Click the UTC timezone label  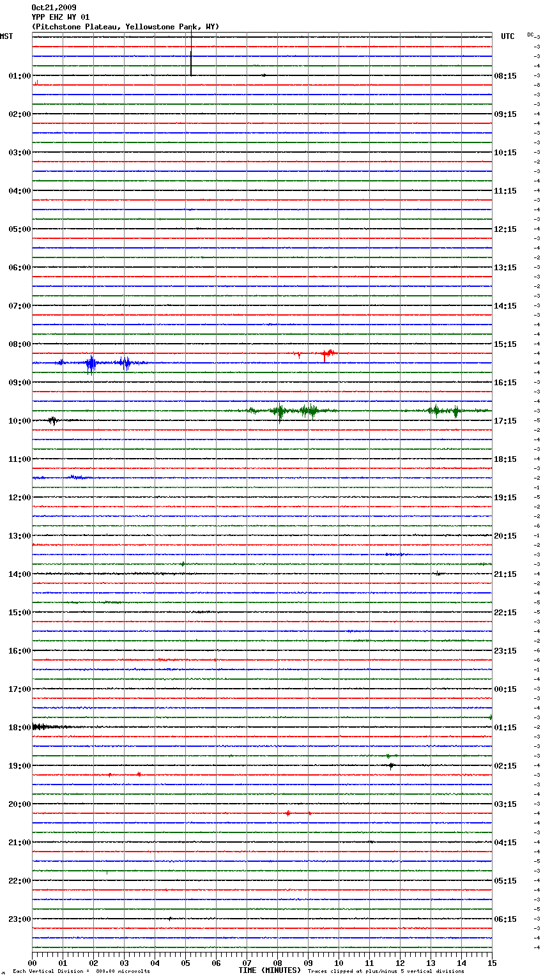click(508, 36)
